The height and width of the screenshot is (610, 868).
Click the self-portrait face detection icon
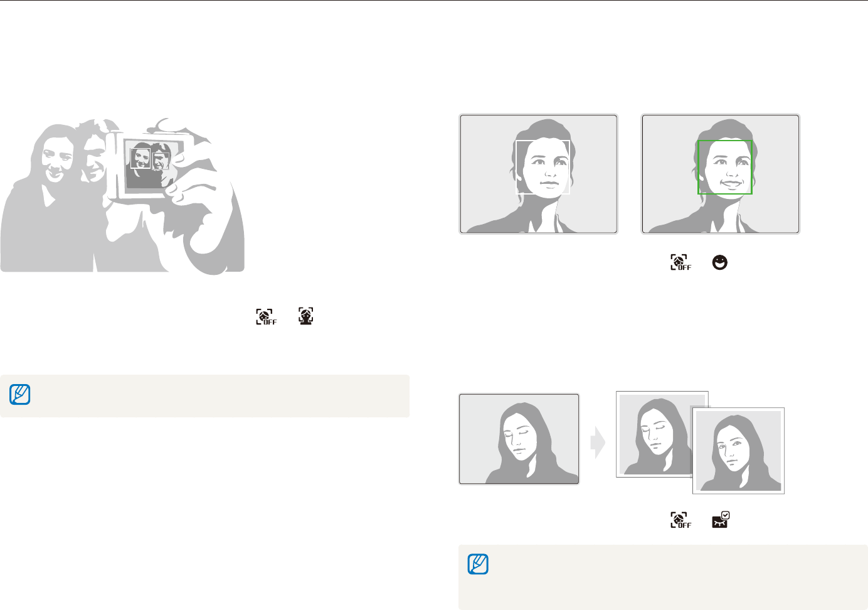point(305,316)
